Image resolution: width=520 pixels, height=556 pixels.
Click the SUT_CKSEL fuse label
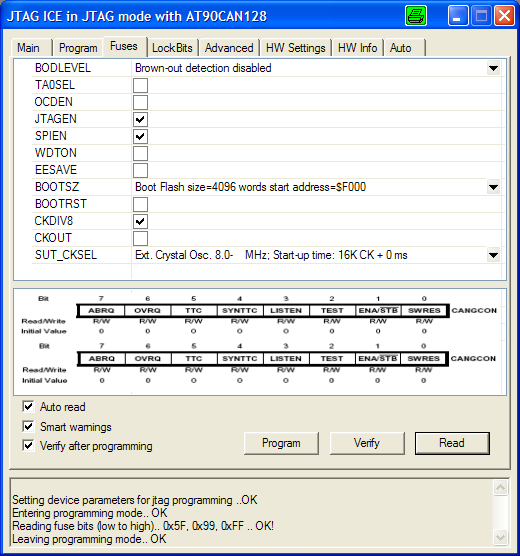[x=66, y=255]
